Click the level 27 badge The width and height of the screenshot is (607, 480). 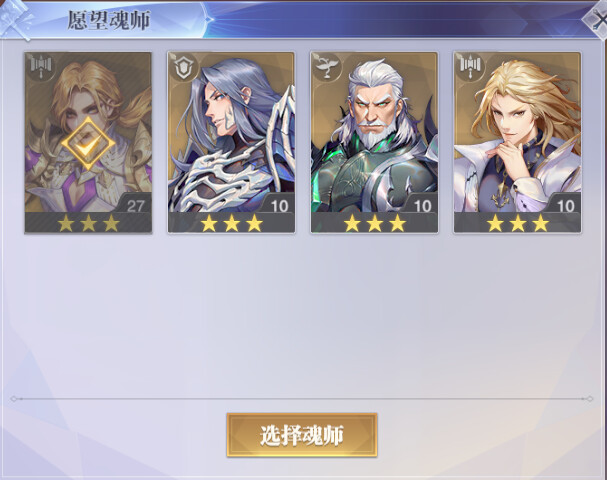[135, 206]
